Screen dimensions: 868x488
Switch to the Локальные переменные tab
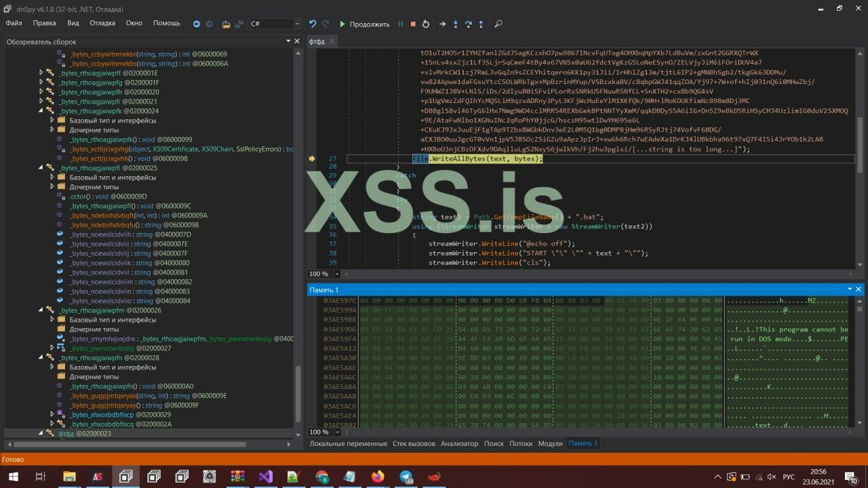348,443
